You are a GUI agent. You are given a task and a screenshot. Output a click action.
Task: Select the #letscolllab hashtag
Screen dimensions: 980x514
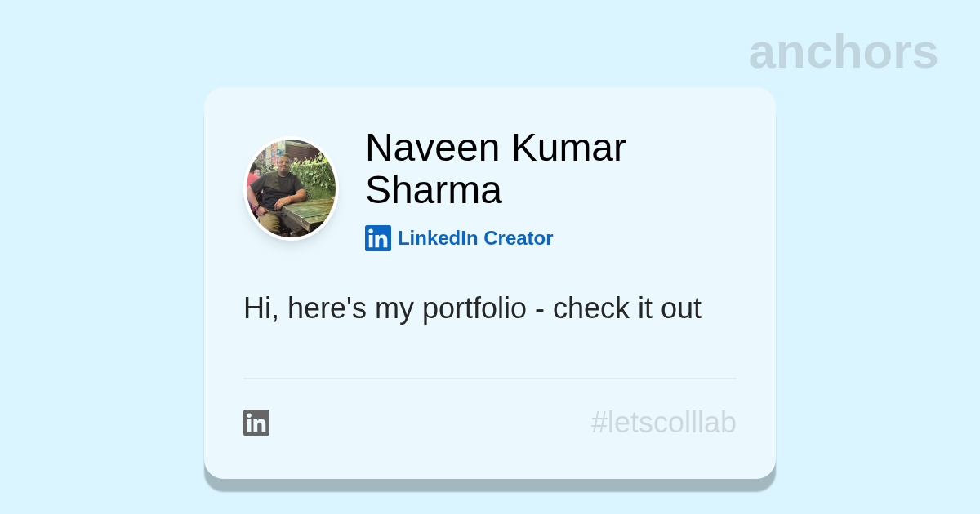tap(663, 423)
